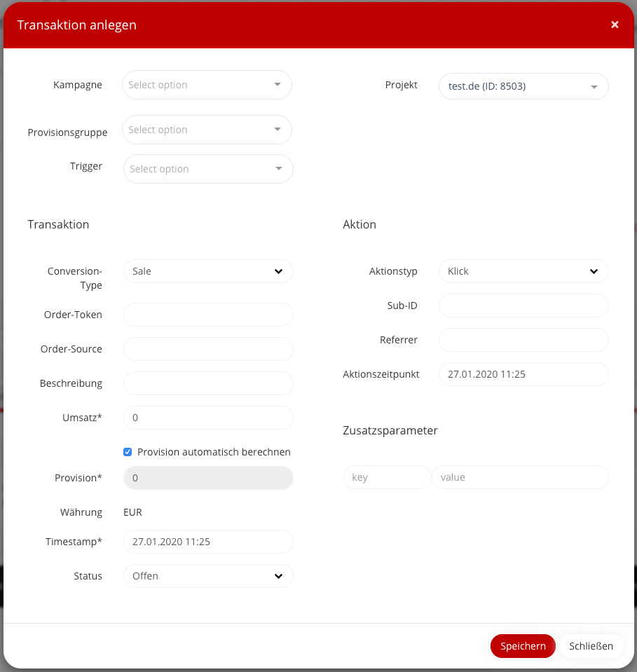
Task: Click the Schließen button
Action: tap(591, 646)
